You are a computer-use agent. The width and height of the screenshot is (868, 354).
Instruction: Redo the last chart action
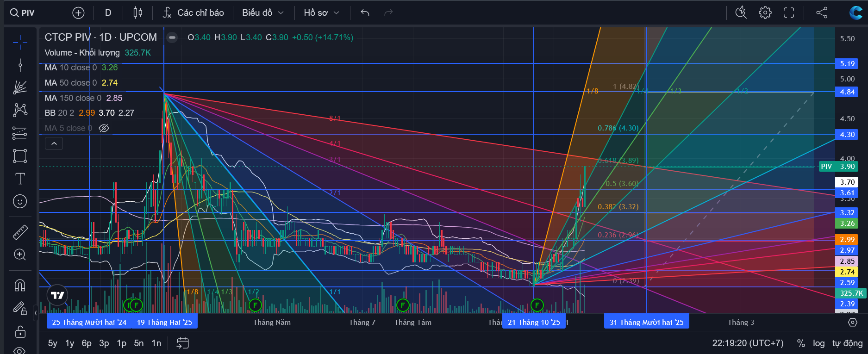388,13
